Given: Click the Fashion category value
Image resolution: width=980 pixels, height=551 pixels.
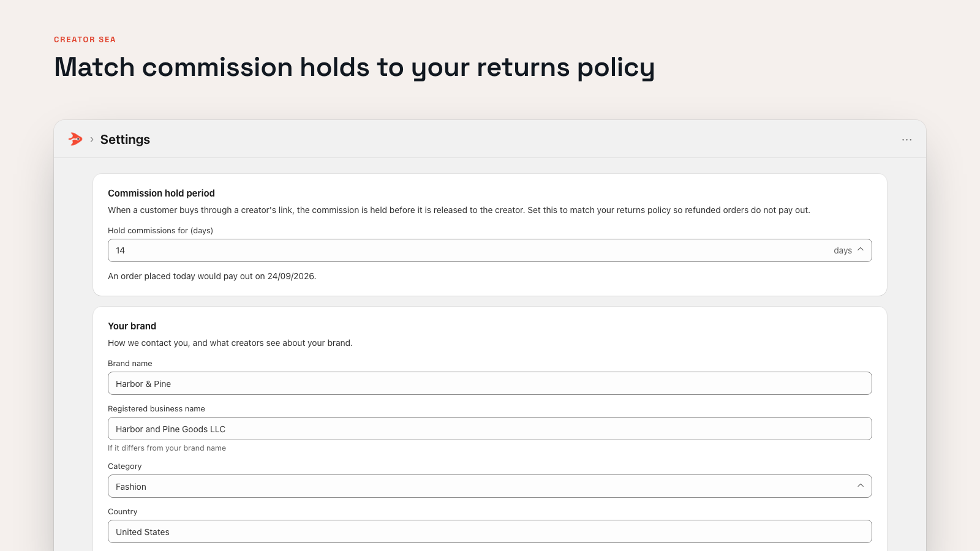Looking at the screenshot, I should (131, 487).
